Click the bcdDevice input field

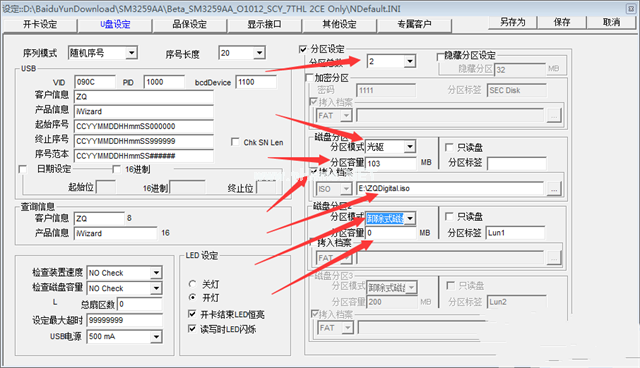256,82
